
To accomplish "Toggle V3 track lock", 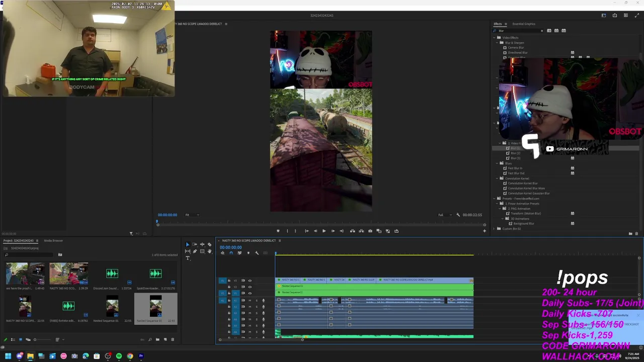I will click(x=229, y=281).
